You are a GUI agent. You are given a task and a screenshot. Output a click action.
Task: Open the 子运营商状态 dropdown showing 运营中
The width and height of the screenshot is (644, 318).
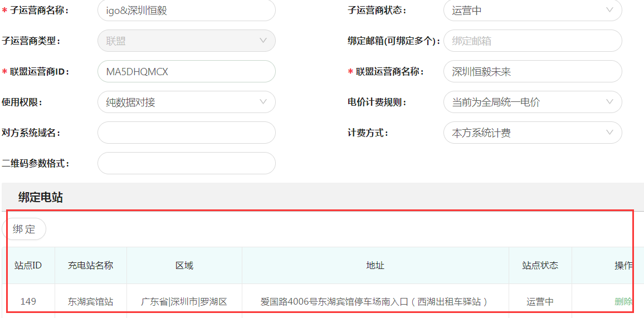coord(532,10)
